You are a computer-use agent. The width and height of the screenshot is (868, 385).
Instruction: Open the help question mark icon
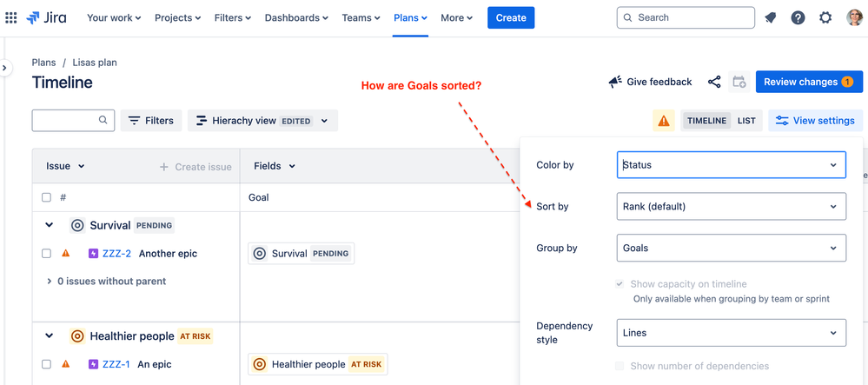pos(798,17)
